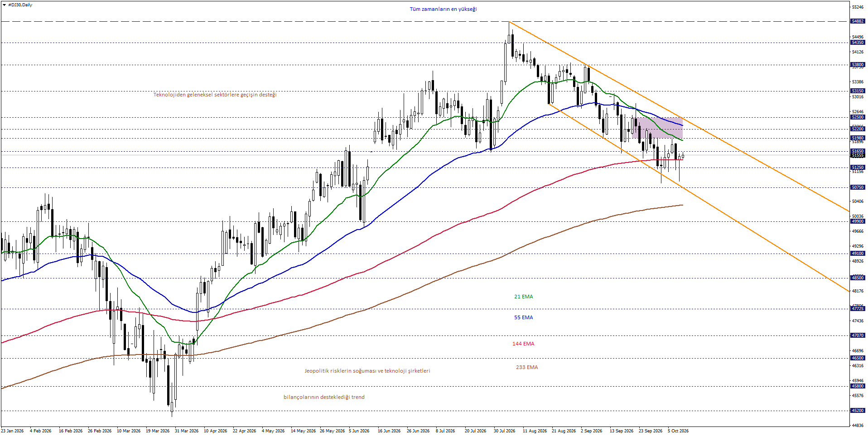This screenshot has height=436, width=868.
Task: Click the 47725 price level tag
Action: pyautogui.click(x=858, y=309)
